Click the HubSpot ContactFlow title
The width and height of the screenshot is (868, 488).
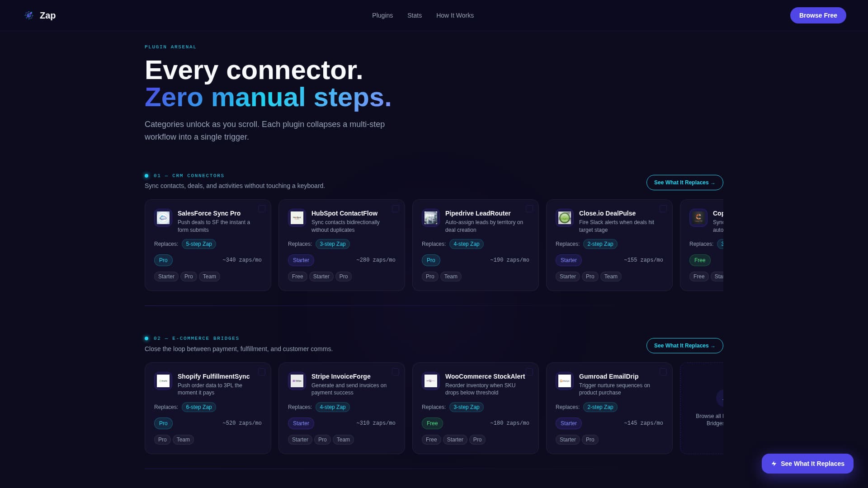[344, 213]
